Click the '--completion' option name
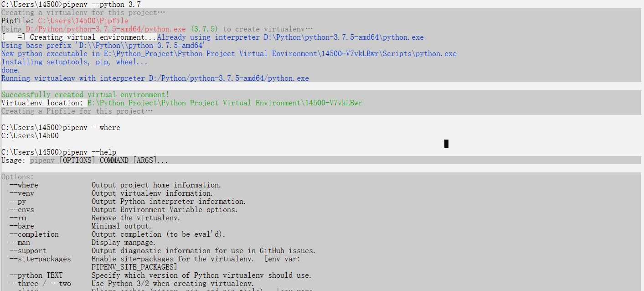This screenshot has height=291, width=644. (34, 234)
